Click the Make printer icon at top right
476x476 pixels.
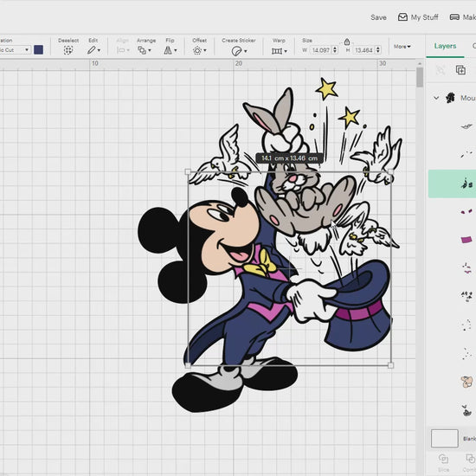click(x=454, y=17)
